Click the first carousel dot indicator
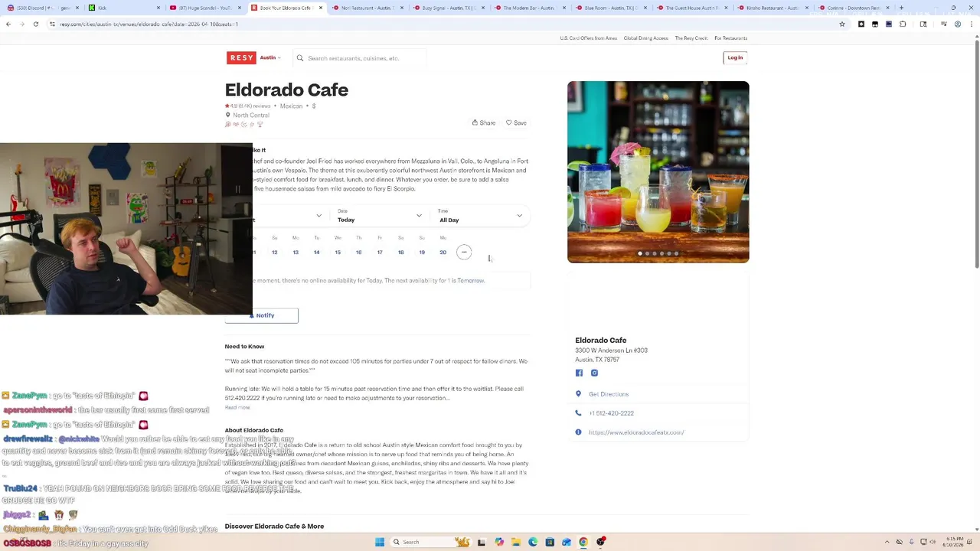This screenshot has width=980, height=551. [x=640, y=253]
